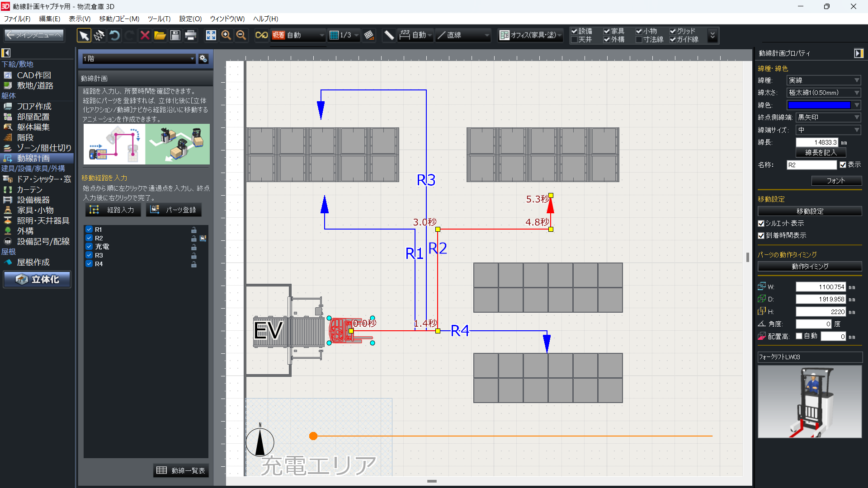
Task: Select the ruler measure tool icon
Action: [389, 35]
